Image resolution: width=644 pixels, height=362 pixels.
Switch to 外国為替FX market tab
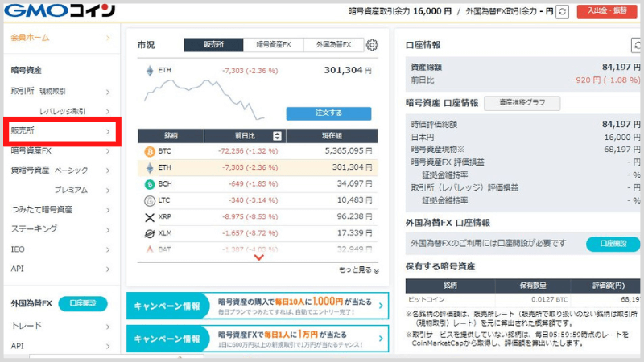tap(333, 45)
